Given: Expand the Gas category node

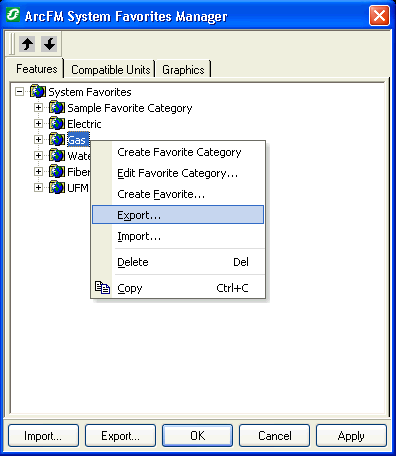Looking at the screenshot, I should pyautogui.click(x=38, y=140).
